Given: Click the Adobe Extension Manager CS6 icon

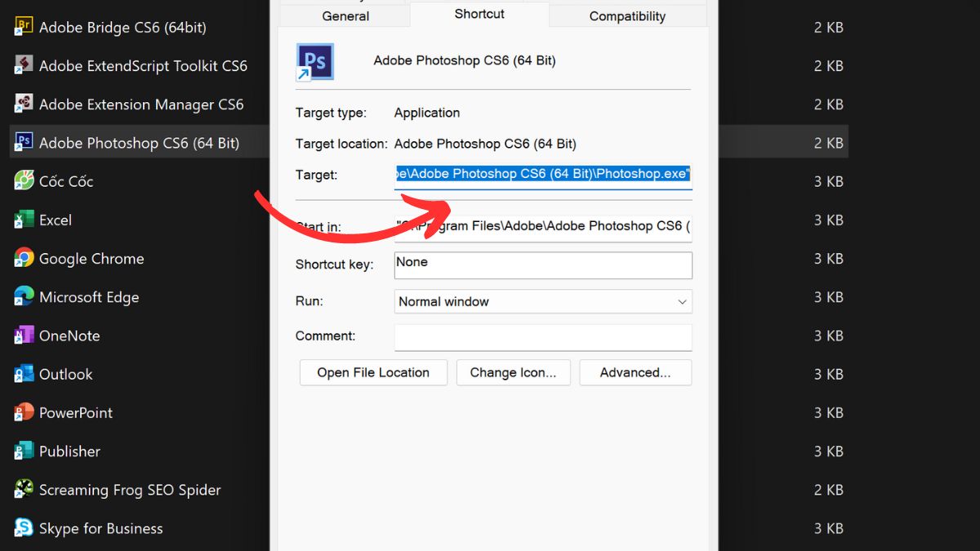Looking at the screenshot, I should pyautogui.click(x=24, y=104).
